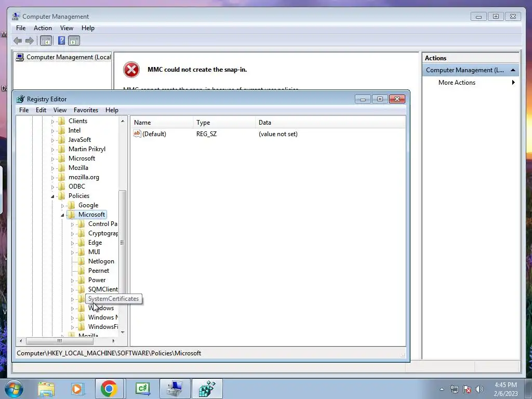
Task: Click (value not set) data cell
Action: [x=278, y=134]
